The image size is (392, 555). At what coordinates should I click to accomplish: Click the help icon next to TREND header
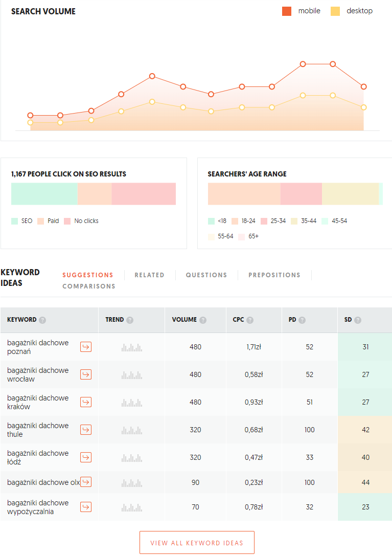click(x=130, y=320)
